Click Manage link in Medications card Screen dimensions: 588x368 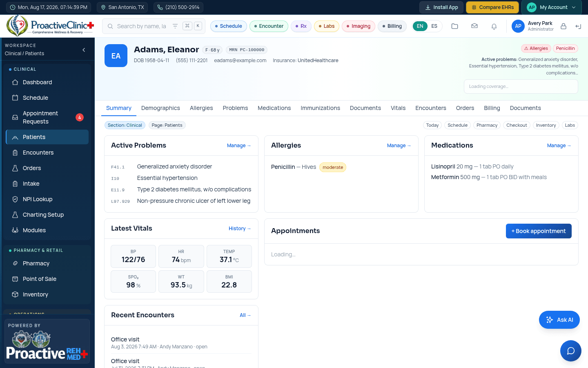click(x=559, y=146)
